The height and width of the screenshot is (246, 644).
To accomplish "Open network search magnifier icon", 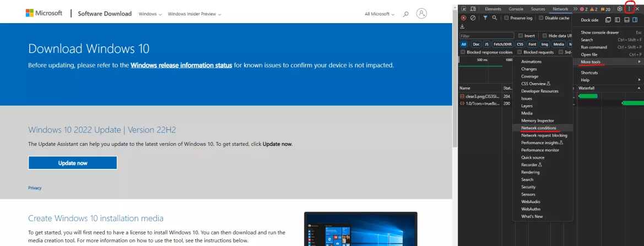I will tap(495, 18).
